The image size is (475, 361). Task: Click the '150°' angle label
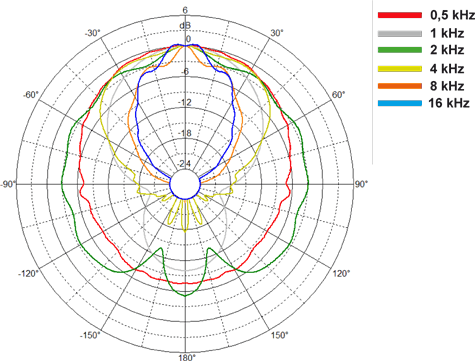pyautogui.click(x=279, y=335)
